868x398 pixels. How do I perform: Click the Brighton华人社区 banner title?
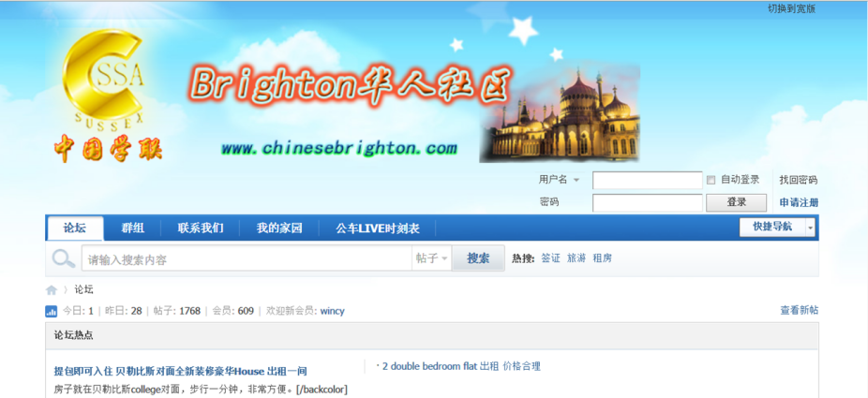coord(351,85)
